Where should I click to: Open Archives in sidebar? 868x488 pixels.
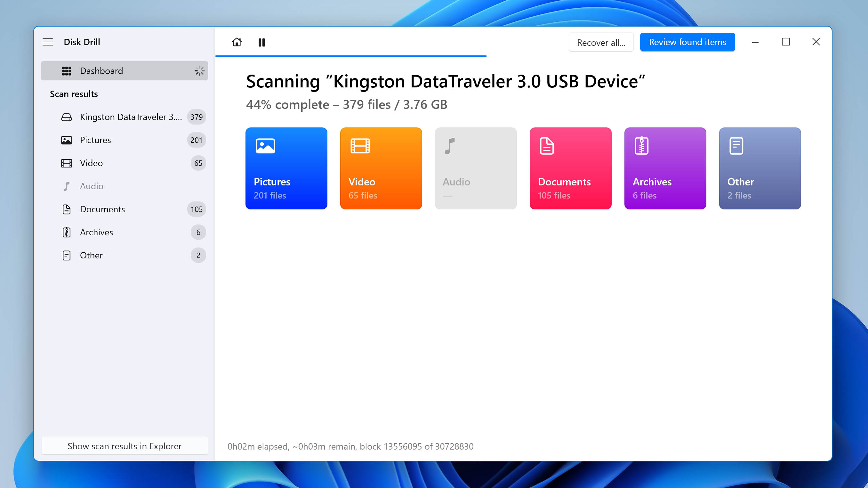(x=124, y=232)
